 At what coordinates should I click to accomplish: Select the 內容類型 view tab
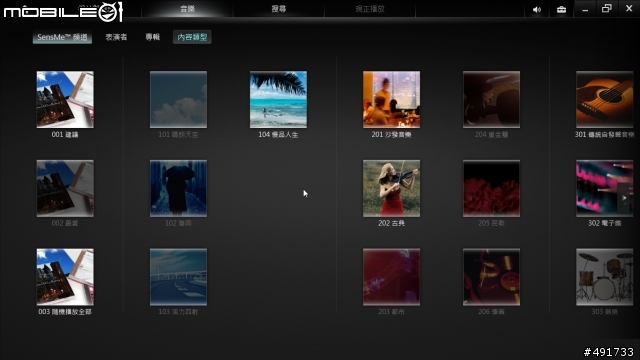[x=192, y=37]
